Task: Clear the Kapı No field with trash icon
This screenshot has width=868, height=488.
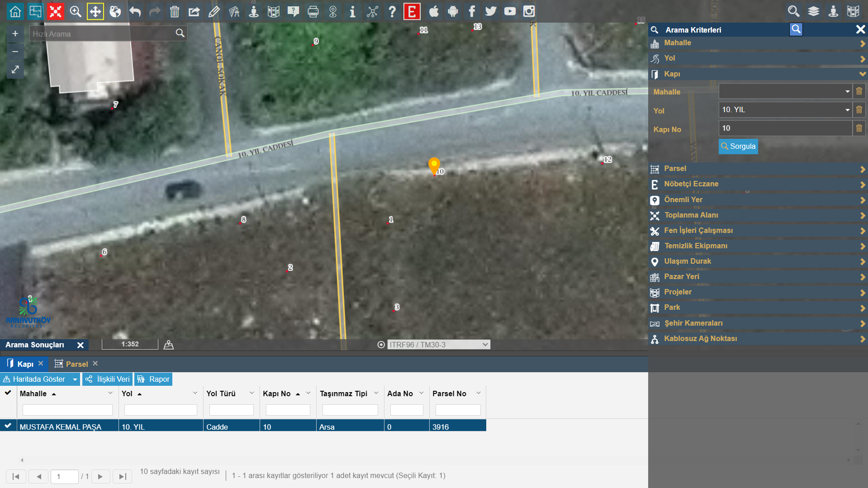Action: coord(859,128)
